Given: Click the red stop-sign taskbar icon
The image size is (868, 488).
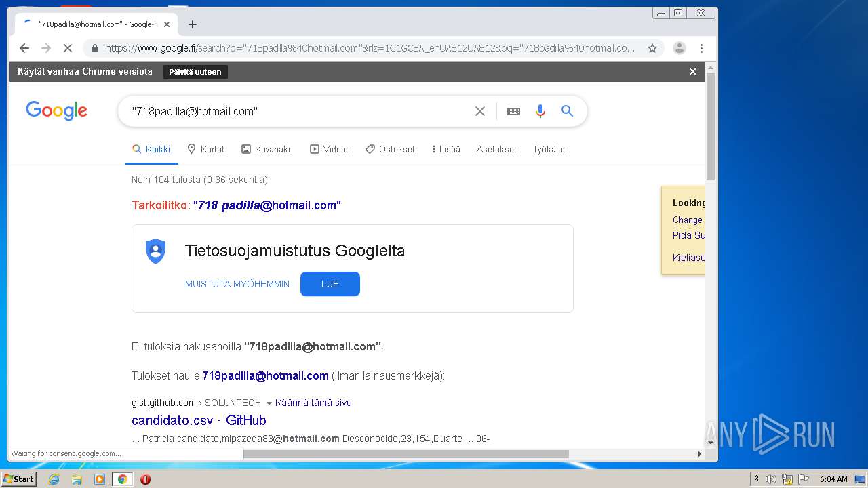Looking at the screenshot, I should 145,479.
